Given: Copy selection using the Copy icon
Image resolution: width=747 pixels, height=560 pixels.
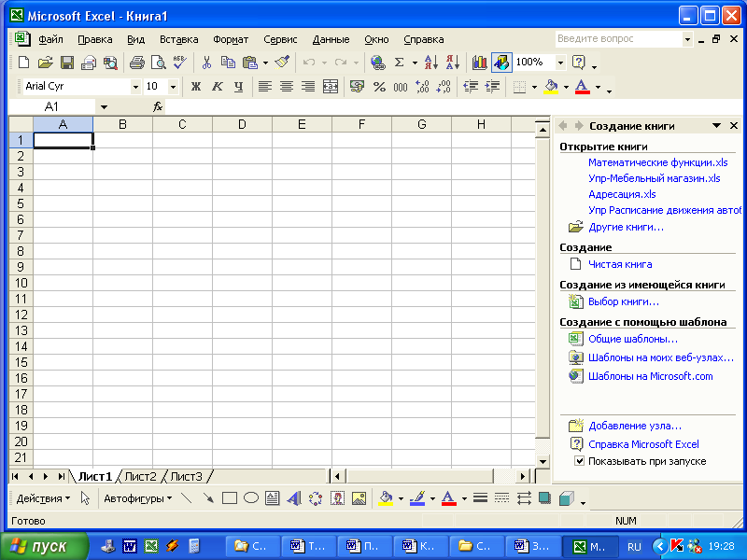Looking at the screenshot, I should coord(228,63).
